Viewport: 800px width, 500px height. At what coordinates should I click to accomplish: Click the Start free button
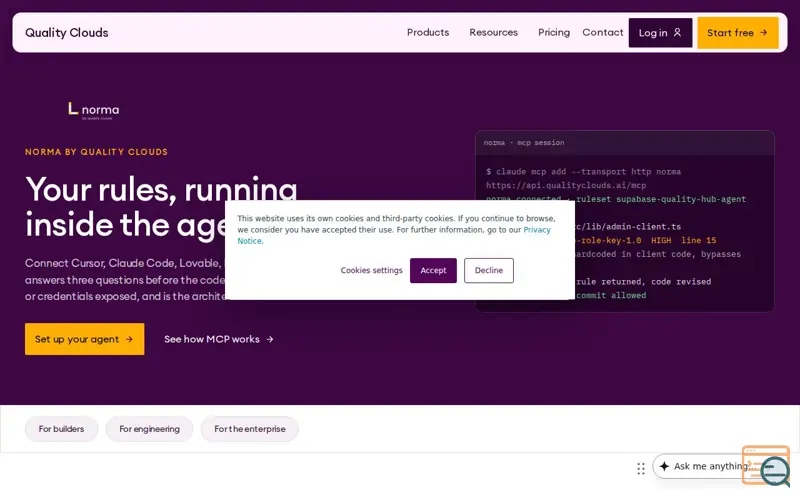738,33
